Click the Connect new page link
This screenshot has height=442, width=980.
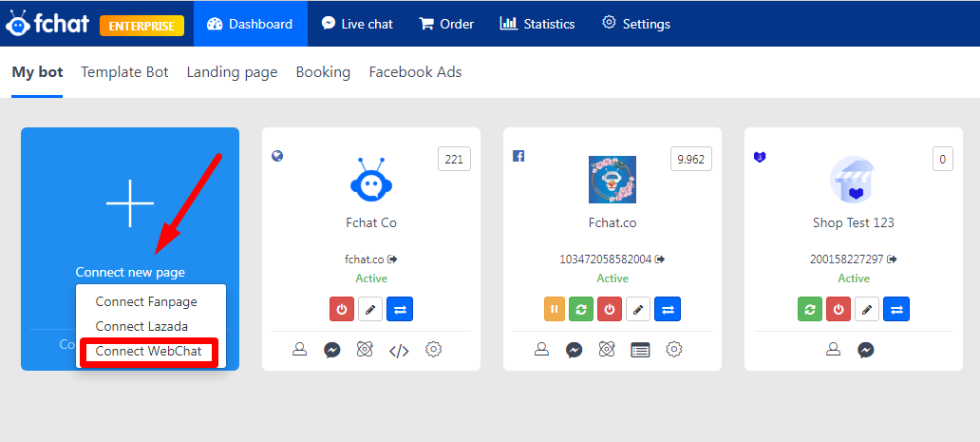(130, 273)
